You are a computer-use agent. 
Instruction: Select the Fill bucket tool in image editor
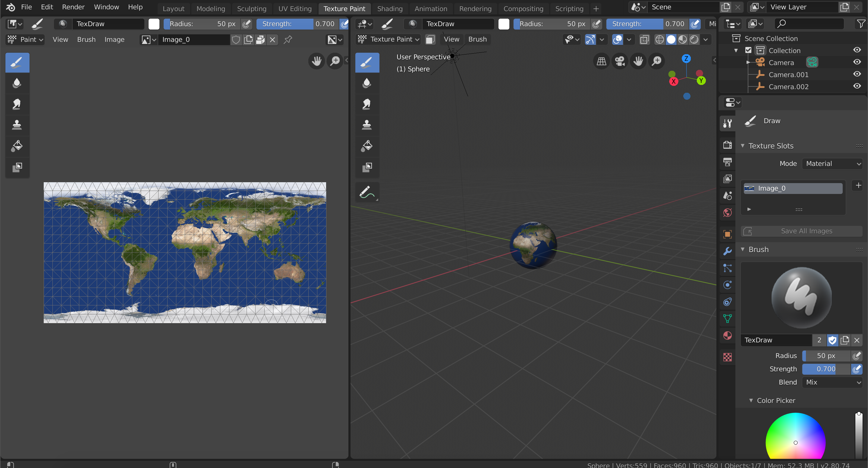click(x=17, y=146)
